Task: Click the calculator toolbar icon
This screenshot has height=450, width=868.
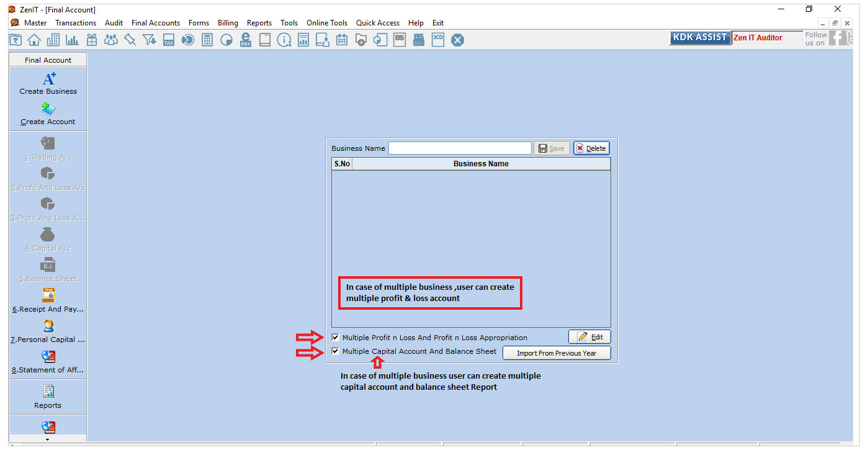Action: 207,40
